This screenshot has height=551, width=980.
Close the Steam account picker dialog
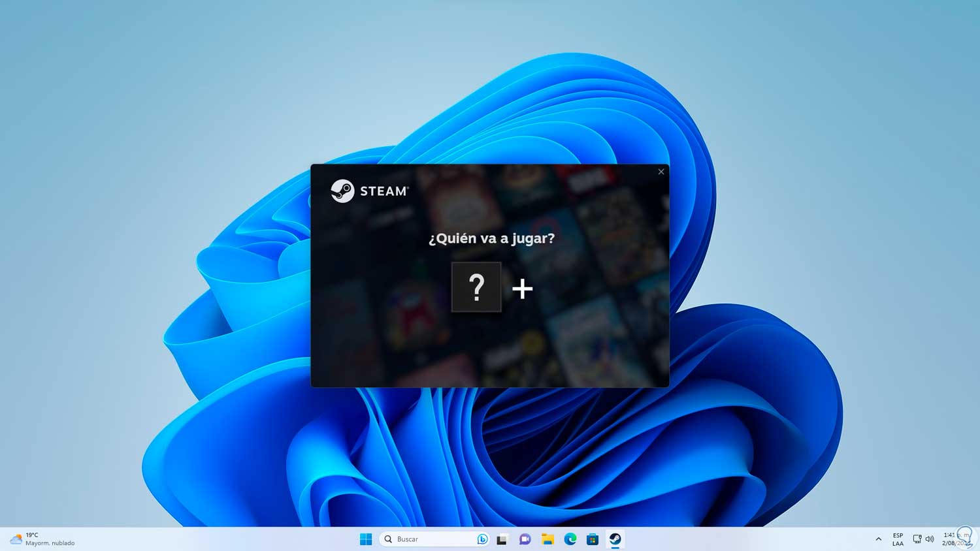tap(661, 172)
